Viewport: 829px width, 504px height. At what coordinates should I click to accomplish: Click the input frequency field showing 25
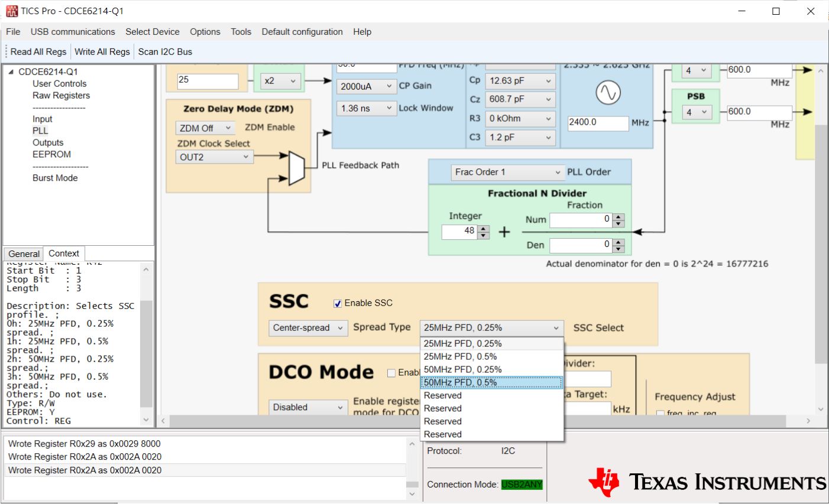(x=208, y=81)
